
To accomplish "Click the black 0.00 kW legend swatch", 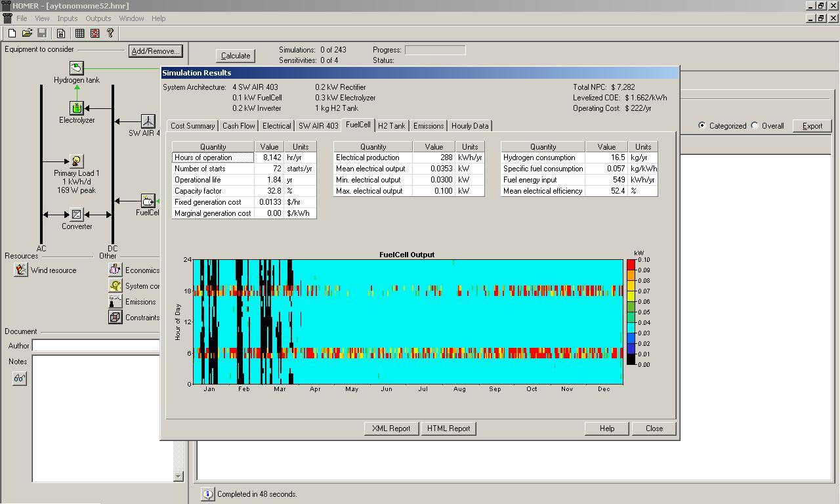I will point(631,360).
